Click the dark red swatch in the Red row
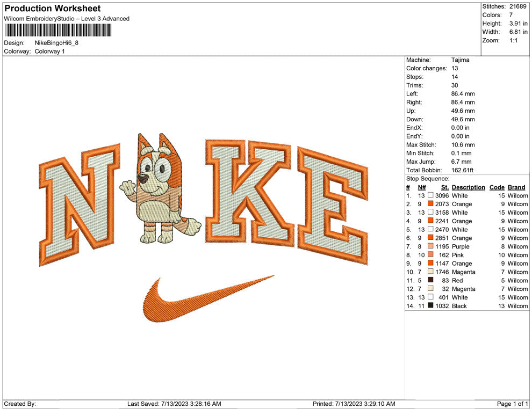 click(x=430, y=280)
